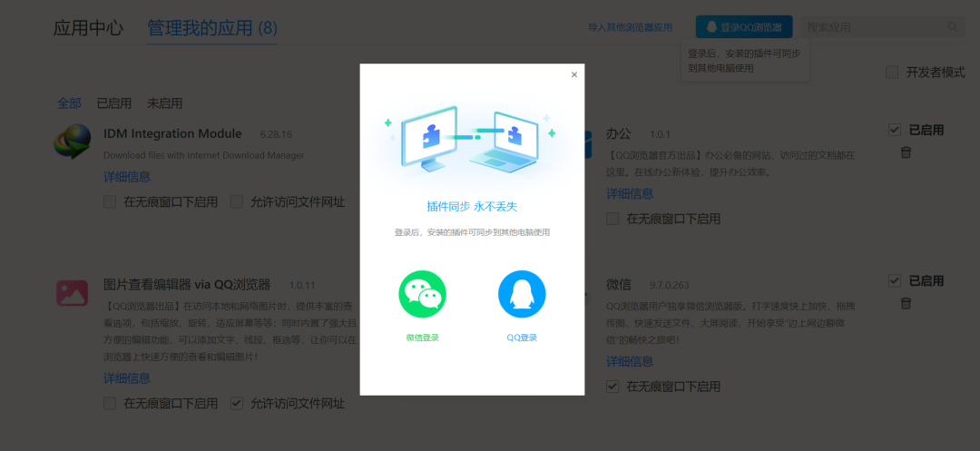Uncheck 在无痕窗口下启用 for 微信

(x=612, y=387)
